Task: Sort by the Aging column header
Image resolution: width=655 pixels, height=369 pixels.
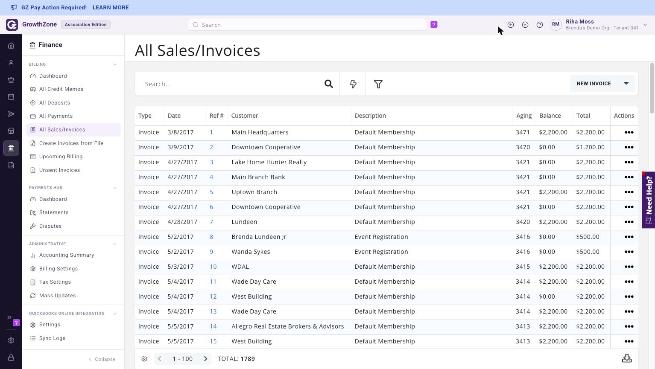Action: tap(524, 116)
